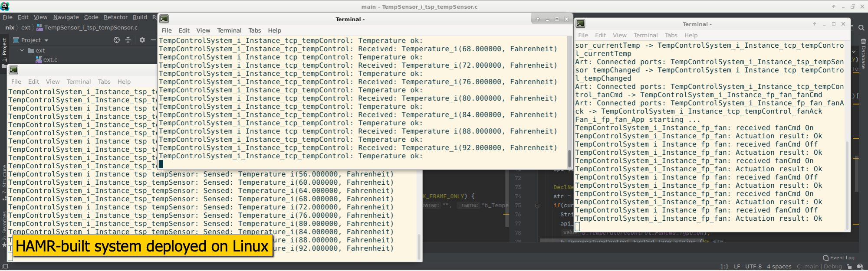Open the Database tool window
The width and height of the screenshot is (868, 271).
pyautogui.click(x=864, y=54)
